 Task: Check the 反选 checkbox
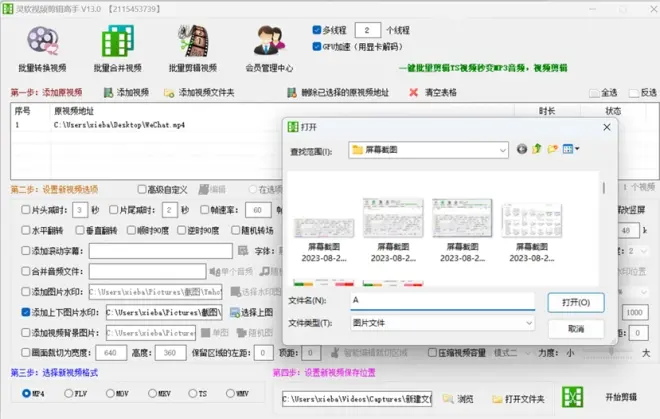[634, 93]
